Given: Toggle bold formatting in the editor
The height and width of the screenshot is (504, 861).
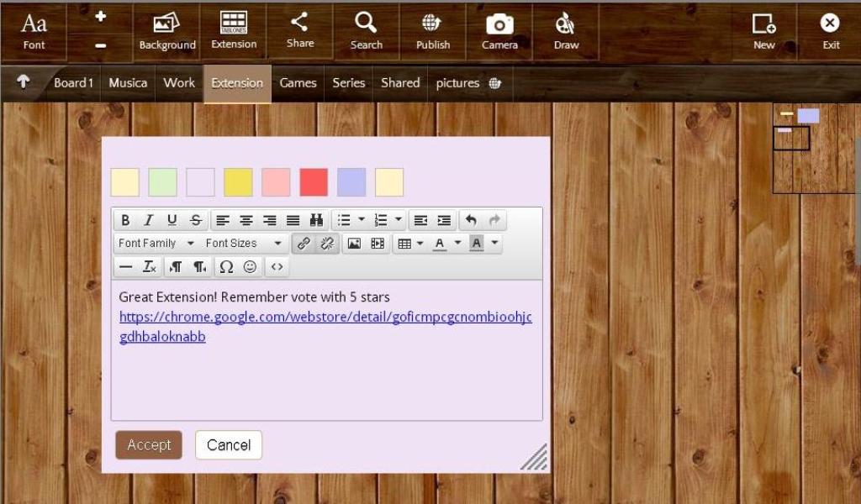Looking at the screenshot, I should pyautogui.click(x=125, y=220).
